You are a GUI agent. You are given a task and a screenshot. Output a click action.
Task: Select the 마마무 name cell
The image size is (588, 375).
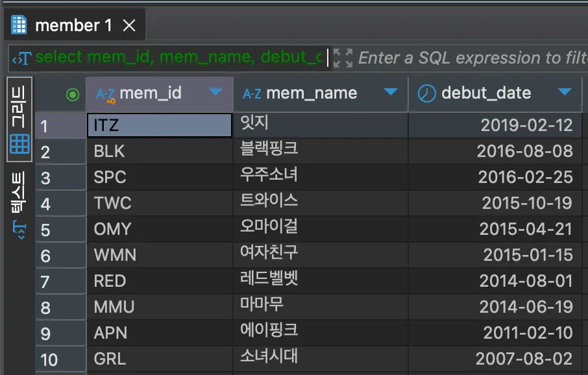coord(321,307)
